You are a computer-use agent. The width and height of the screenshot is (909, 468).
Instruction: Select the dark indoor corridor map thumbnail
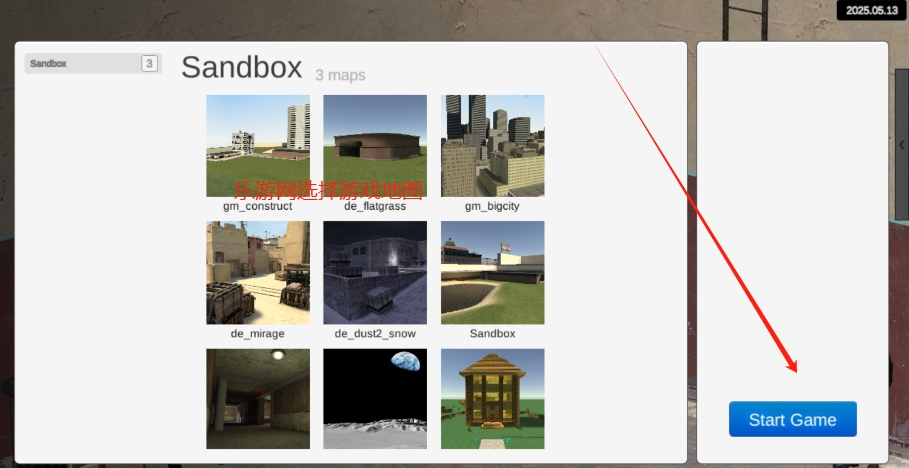(258, 398)
